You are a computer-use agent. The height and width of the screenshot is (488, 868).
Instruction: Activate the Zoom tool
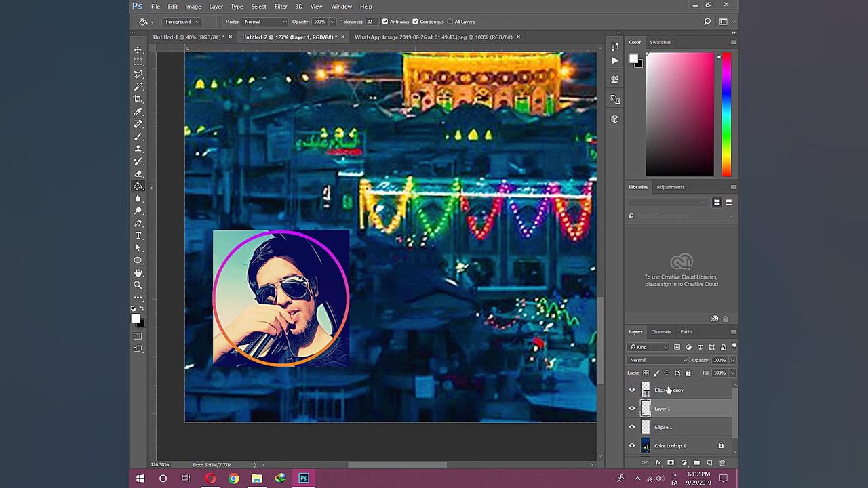point(138,285)
